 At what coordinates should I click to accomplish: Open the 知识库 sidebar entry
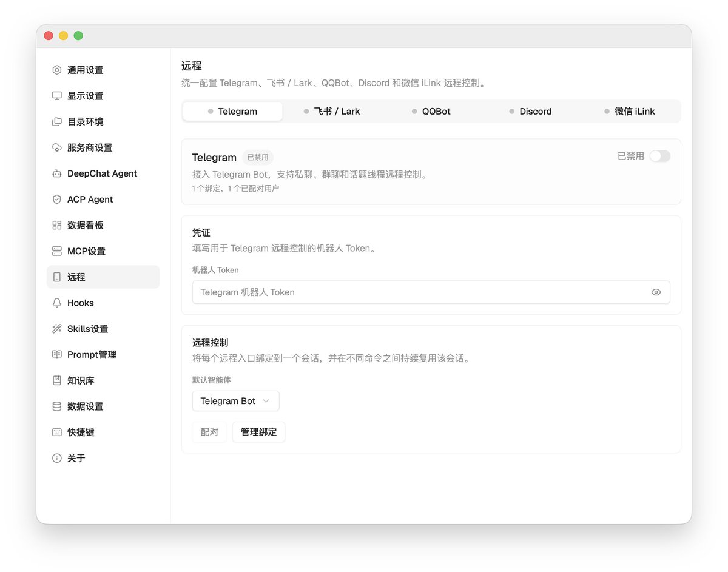[103, 380]
